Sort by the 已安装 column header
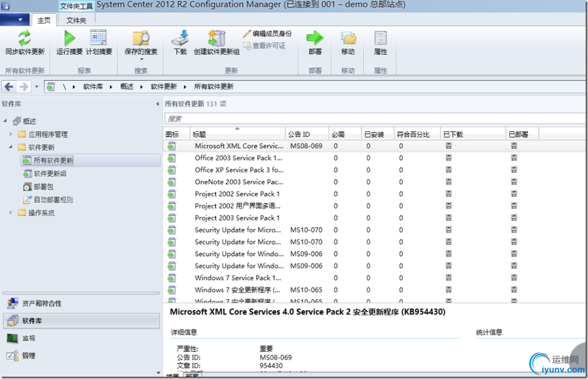The height and width of the screenshot is (379, 588). [x=378, y=134]
